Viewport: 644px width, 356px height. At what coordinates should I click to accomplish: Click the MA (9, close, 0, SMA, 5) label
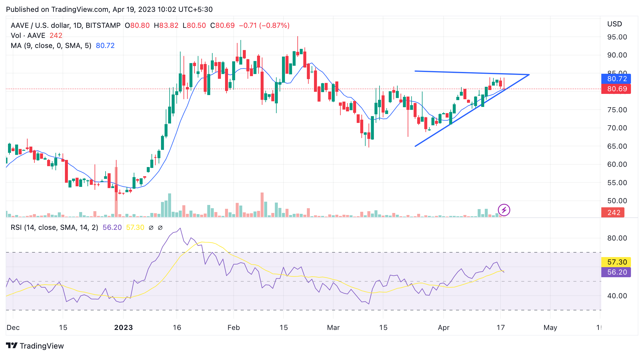pos(51,46)
